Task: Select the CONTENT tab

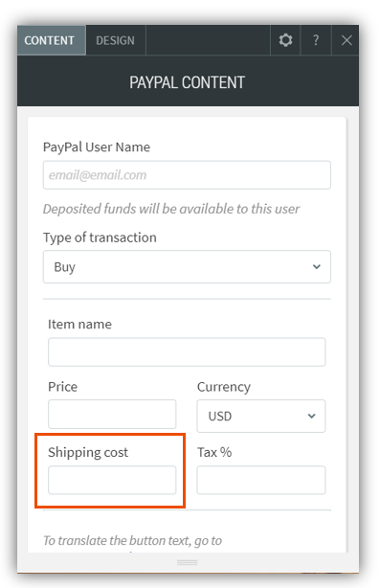Action: coord(50,40)
